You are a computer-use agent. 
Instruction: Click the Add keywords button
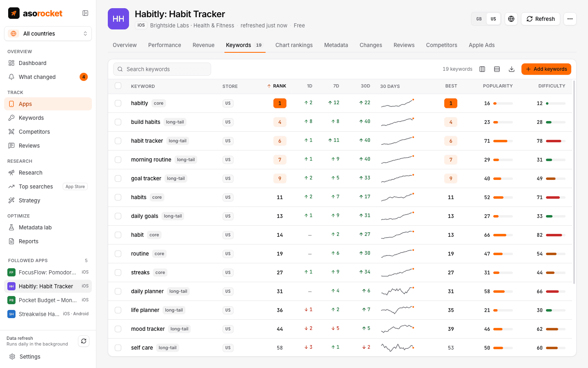(546, 69)
